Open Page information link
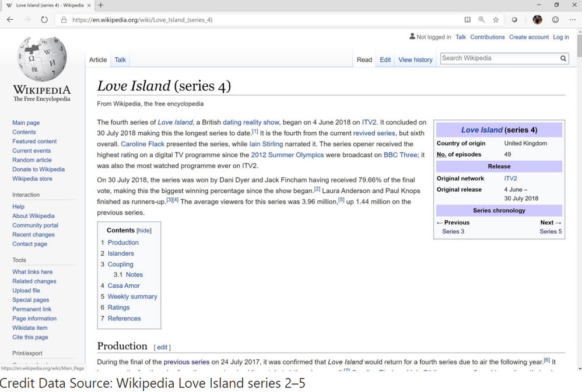 coord(34,319)
